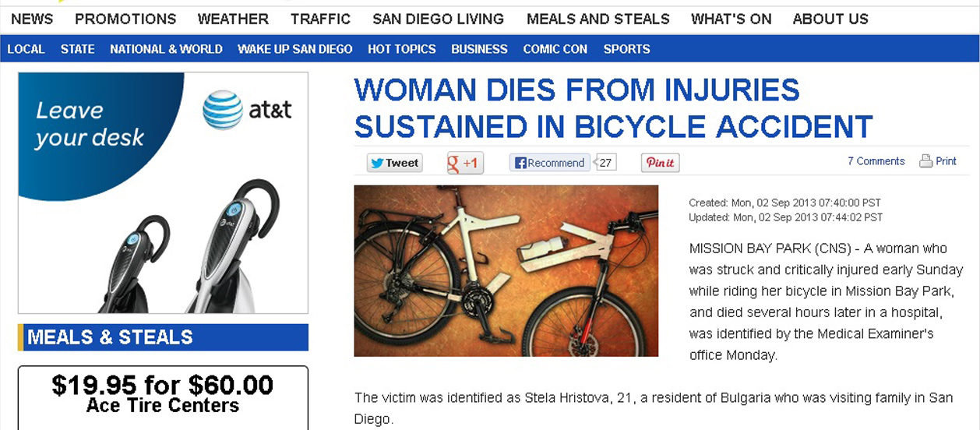Click the Google +1 button
The image size is (980, 430).
pyautogui.click(x=464, y=163)
